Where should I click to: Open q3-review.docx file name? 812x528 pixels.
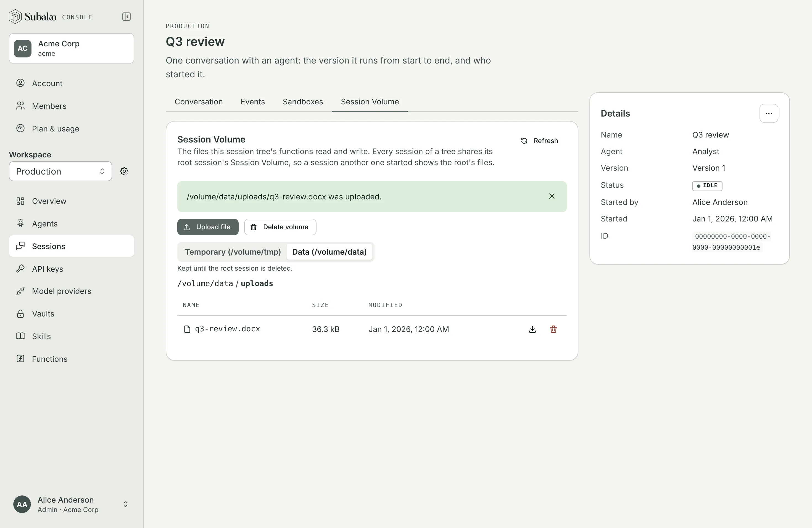[x=227, y=329]
